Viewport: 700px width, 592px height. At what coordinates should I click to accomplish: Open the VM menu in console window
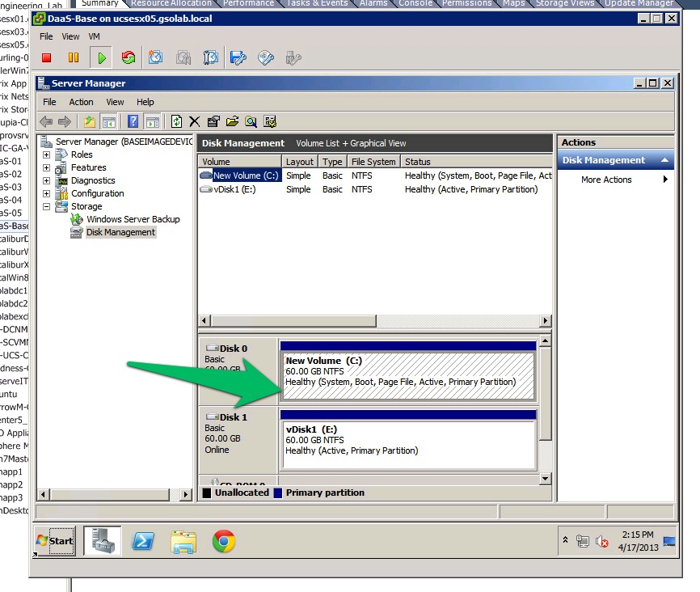94,36
